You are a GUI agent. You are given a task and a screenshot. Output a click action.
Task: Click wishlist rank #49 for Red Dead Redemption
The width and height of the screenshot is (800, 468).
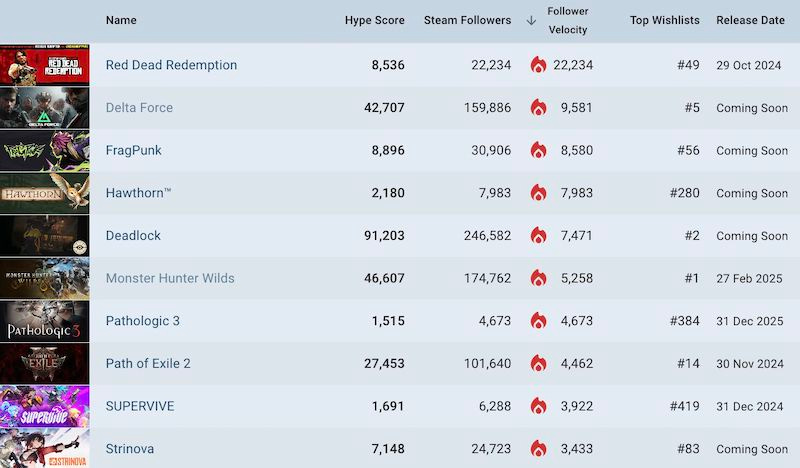tap(688, 65)
